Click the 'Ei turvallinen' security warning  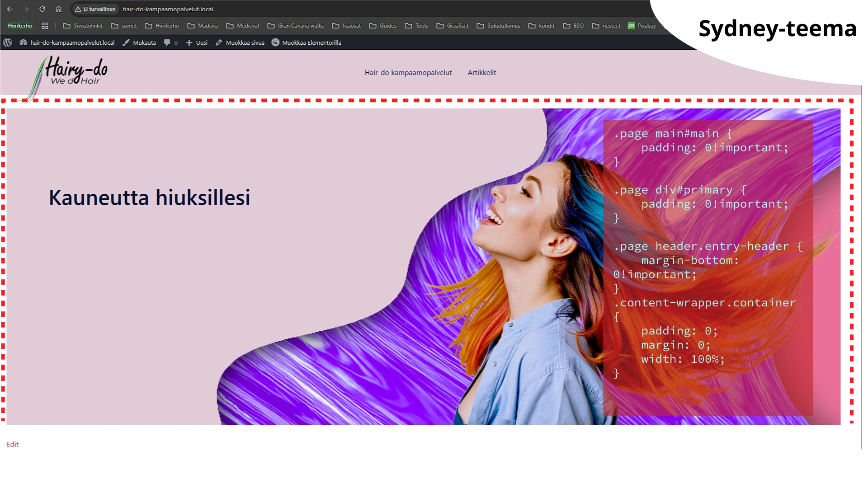coord(95,9)
